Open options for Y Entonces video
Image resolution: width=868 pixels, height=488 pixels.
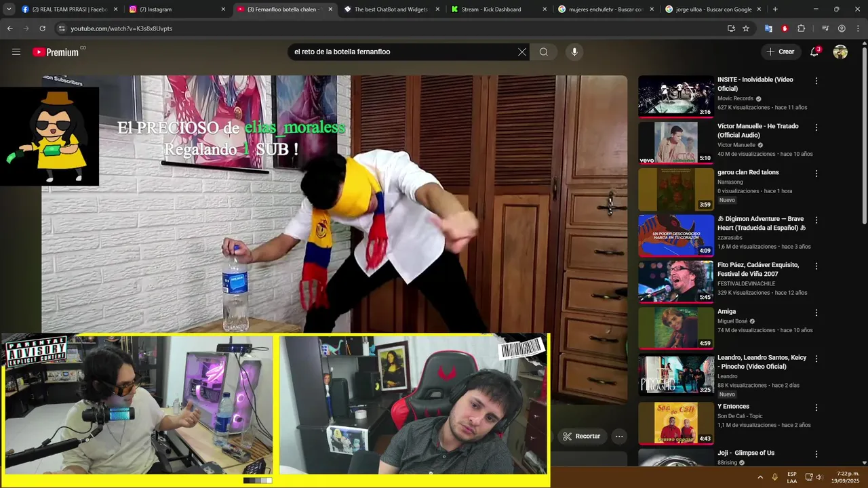[x=816, y=408]
